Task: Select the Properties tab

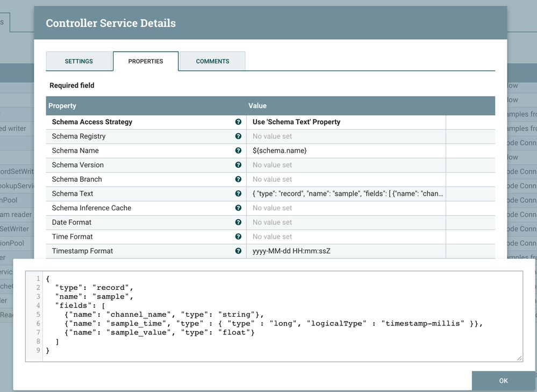Action: click(x=146, y=61)
